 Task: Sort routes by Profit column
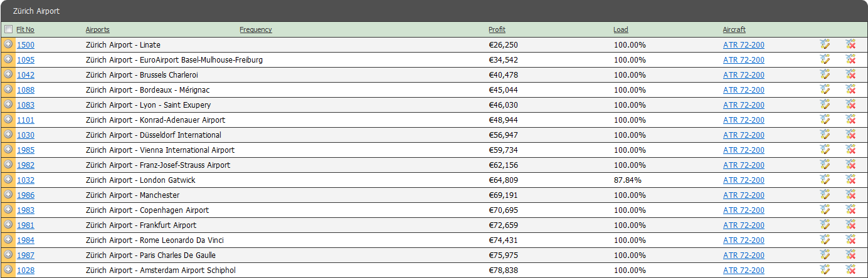click(x=497, y=29)
